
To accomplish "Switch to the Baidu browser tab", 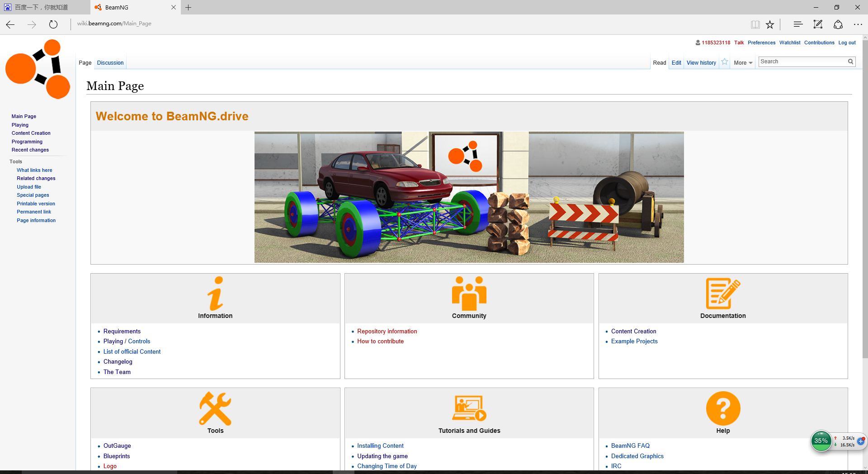I will coord(45,7).
